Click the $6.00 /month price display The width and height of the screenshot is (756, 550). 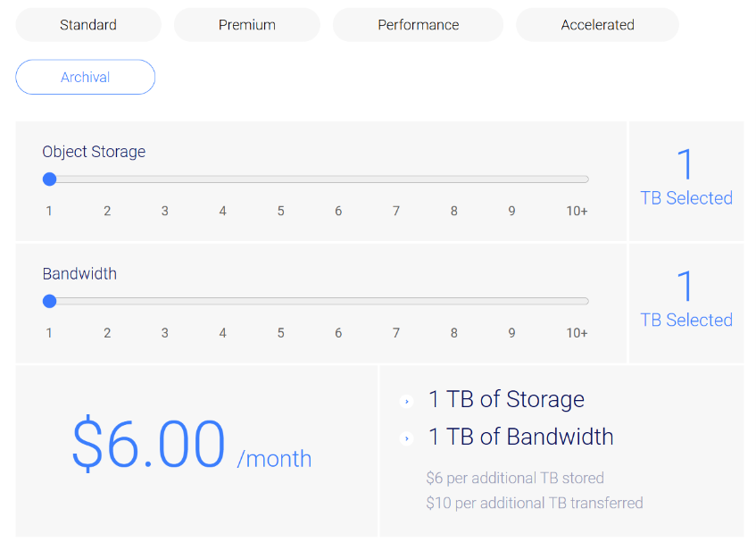(192, 444)
